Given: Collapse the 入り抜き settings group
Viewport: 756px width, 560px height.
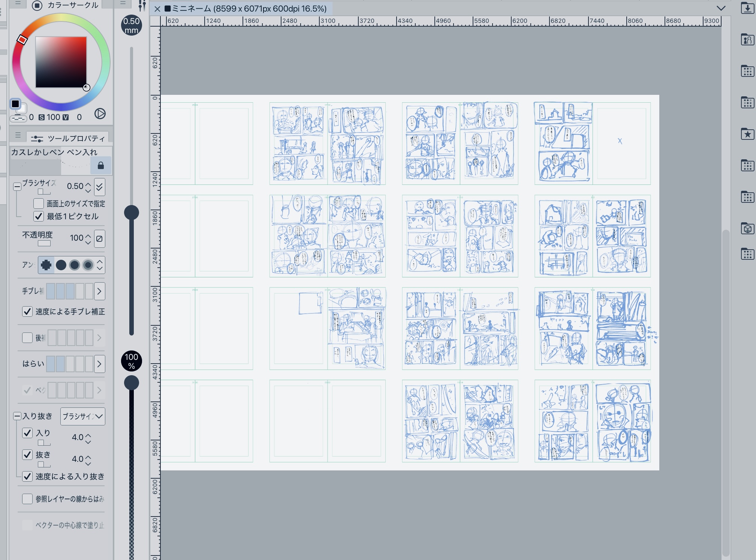Looking at the screenshot, I should (x=17, y=416).
